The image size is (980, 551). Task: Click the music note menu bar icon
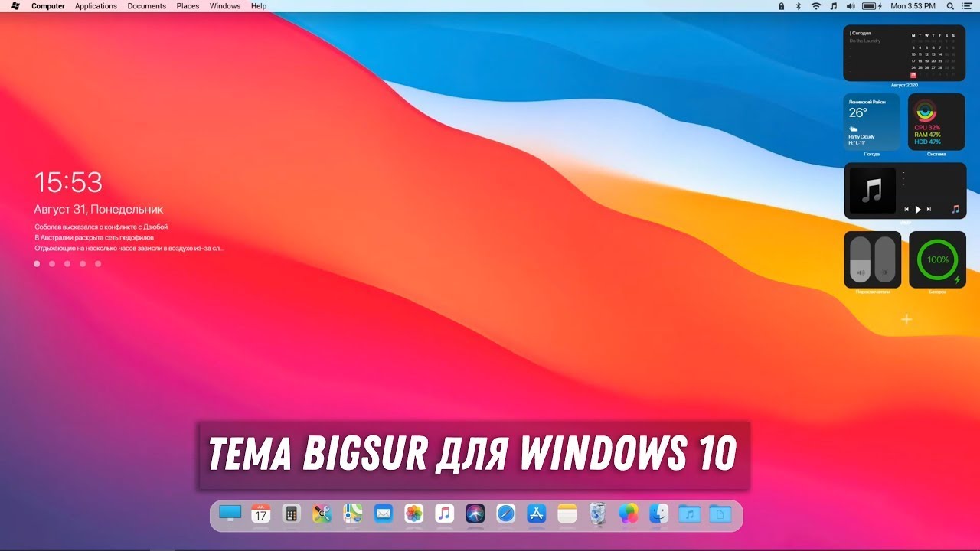[834, 6]
